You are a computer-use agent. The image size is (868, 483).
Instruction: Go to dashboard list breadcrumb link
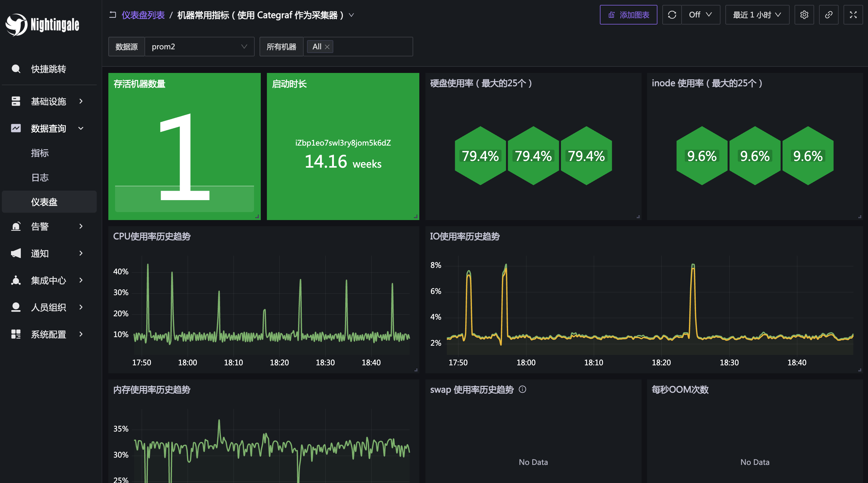[143, 15]
